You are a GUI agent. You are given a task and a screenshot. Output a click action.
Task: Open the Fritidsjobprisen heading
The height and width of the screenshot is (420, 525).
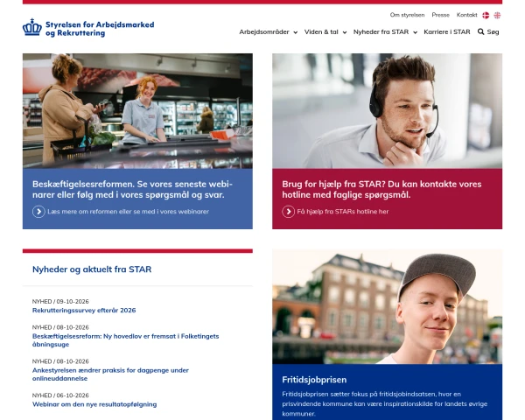[314, 380]
